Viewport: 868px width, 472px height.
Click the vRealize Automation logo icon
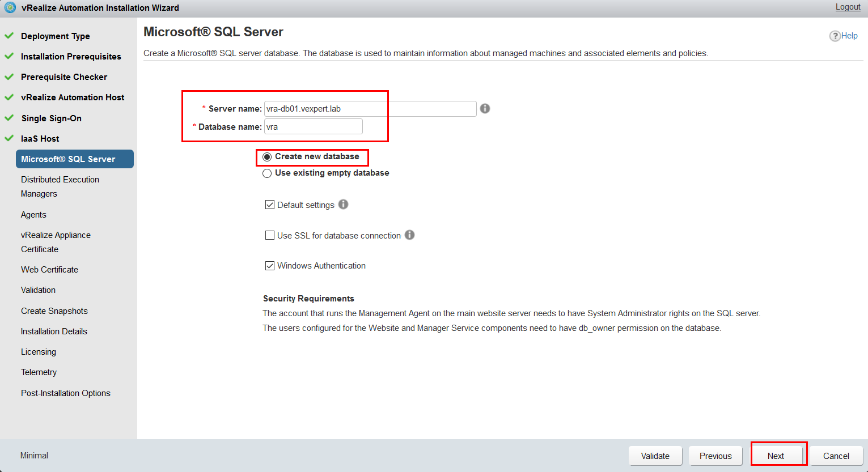pyautogui.click(x=10, y=7)
